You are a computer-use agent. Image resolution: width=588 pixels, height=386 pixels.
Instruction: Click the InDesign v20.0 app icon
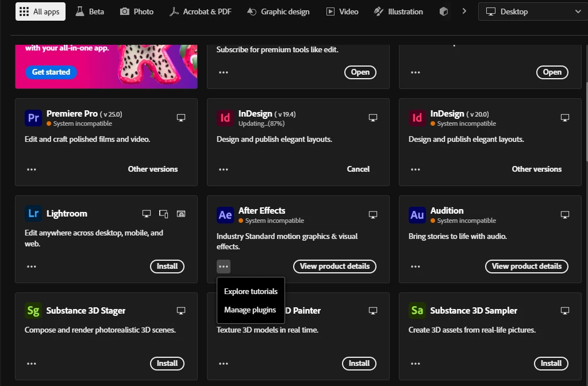(x=417, y=118)
